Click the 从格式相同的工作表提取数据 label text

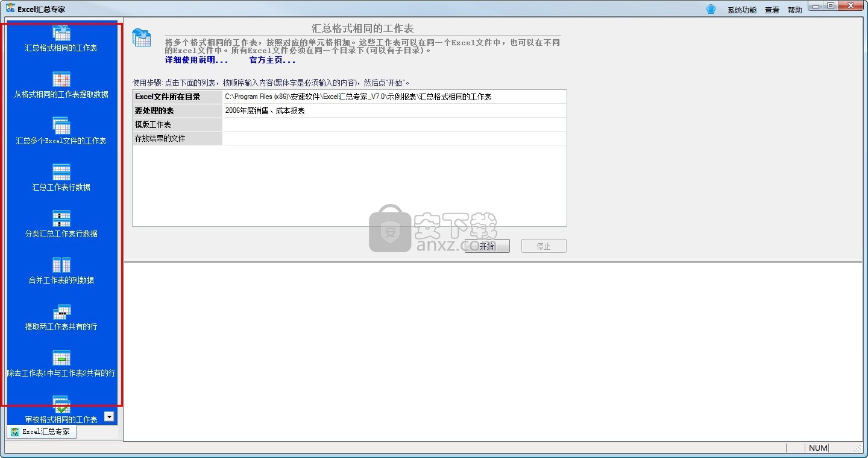click(61, 94)
